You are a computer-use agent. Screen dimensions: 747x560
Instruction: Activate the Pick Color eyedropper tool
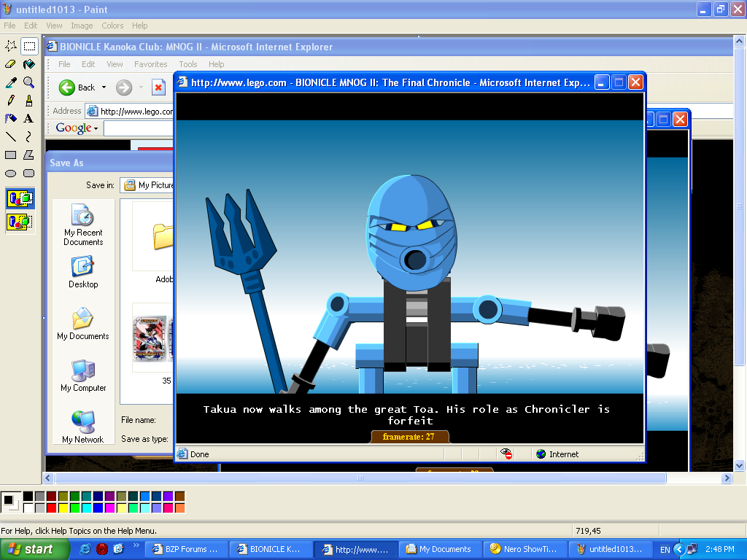[x=11, y=82]
